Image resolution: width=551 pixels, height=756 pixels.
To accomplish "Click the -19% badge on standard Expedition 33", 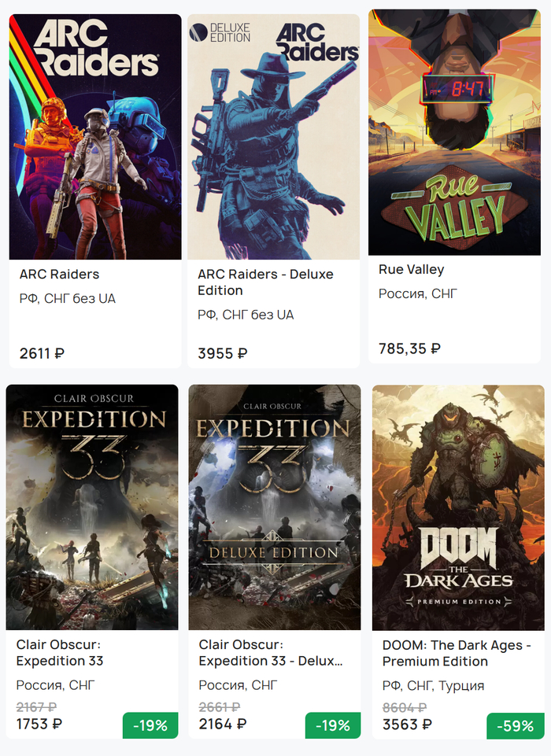I will click(x=150, y=725).
